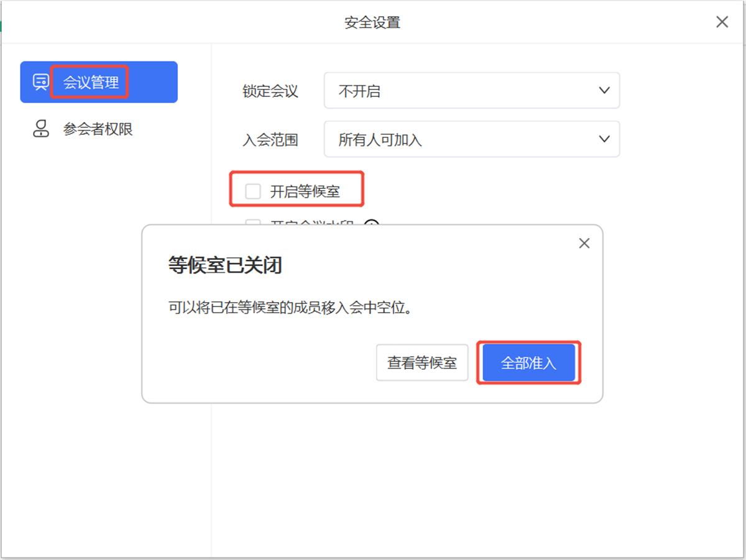Viewport: 746px width, 560px height.
Task: Close the 等候室已关闭 popup with its X
Action: [x=584, y=244]
